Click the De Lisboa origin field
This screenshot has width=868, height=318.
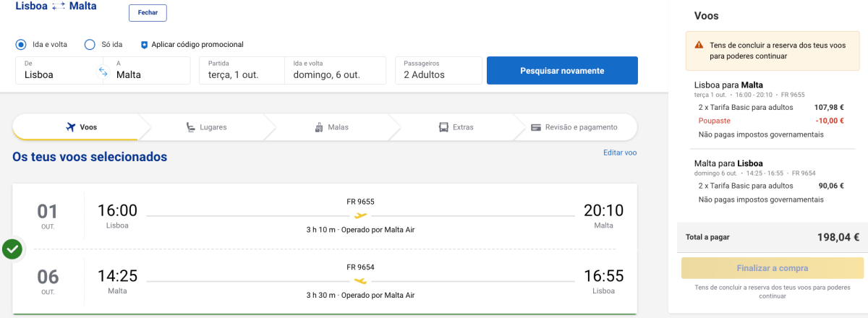pos(56,70)
